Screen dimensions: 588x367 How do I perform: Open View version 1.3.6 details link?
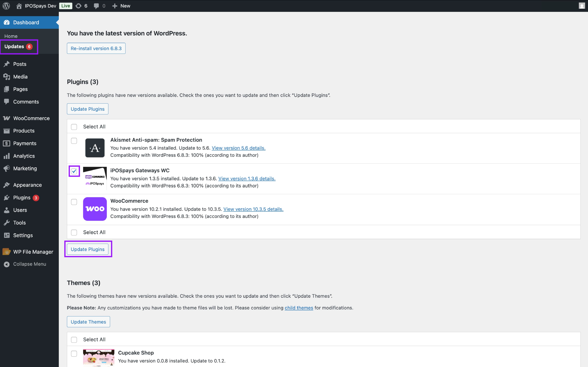coord(247,179)
